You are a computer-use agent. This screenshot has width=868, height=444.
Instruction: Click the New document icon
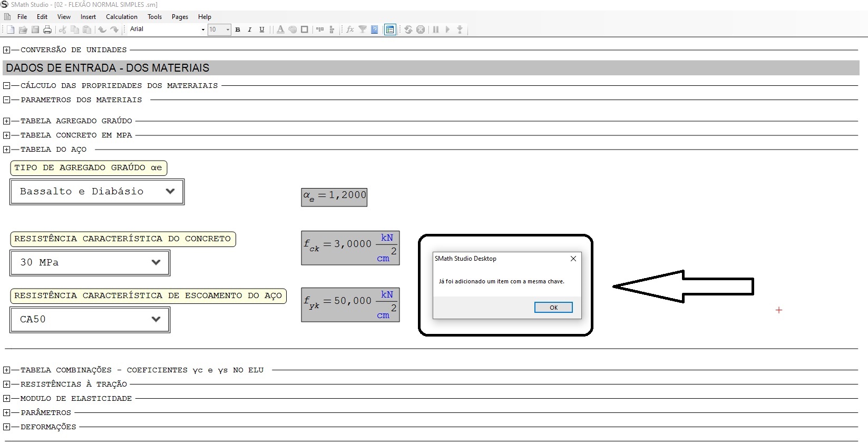coord(11,29)
